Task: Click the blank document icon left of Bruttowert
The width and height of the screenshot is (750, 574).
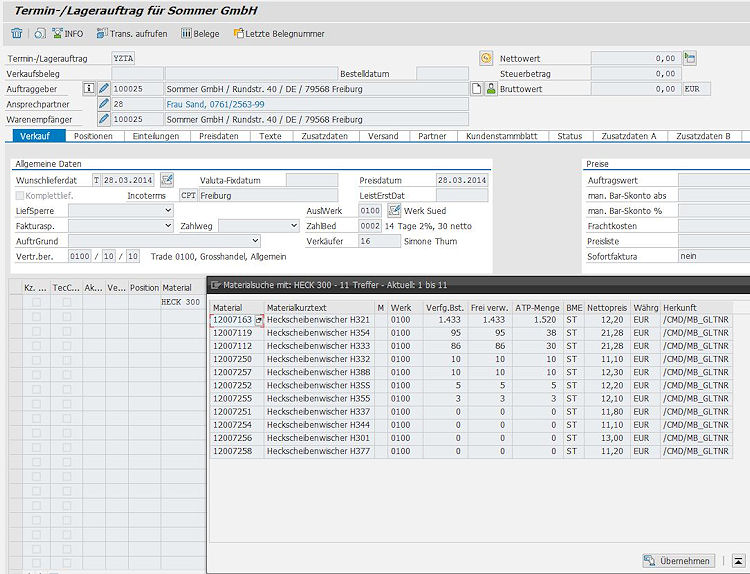Action: [x=476, y=88]
